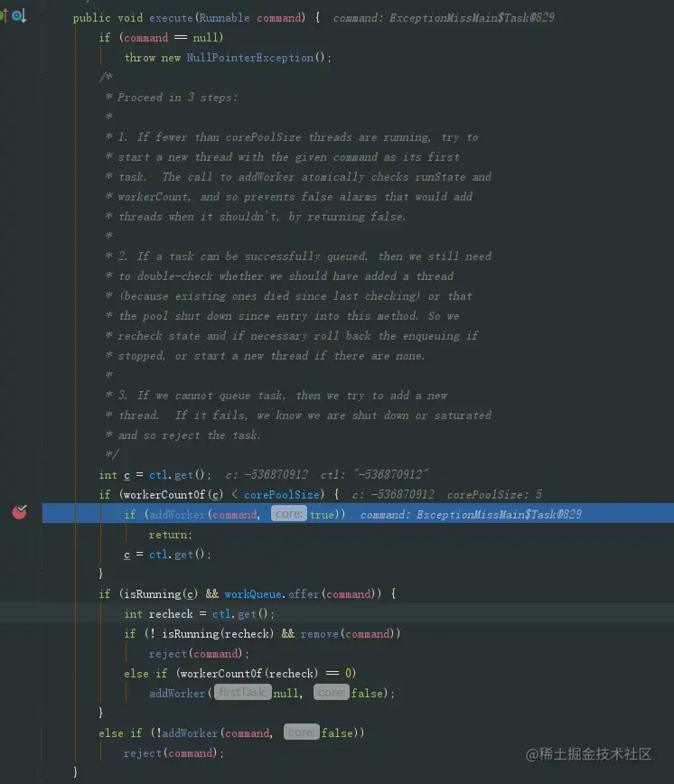Click the 'core:' hint on the highlighted line
This screenshot has height=784, width=674.
(289, 514)
